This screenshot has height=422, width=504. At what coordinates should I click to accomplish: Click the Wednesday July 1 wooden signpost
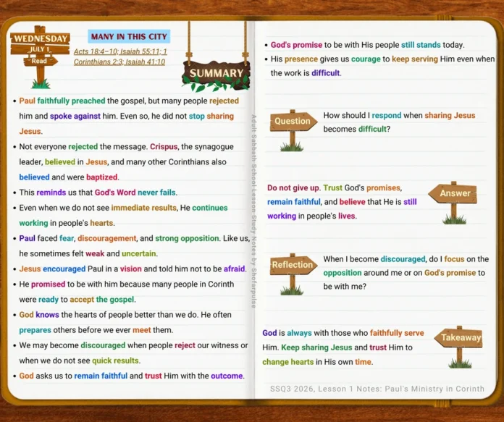pos(40,56)
